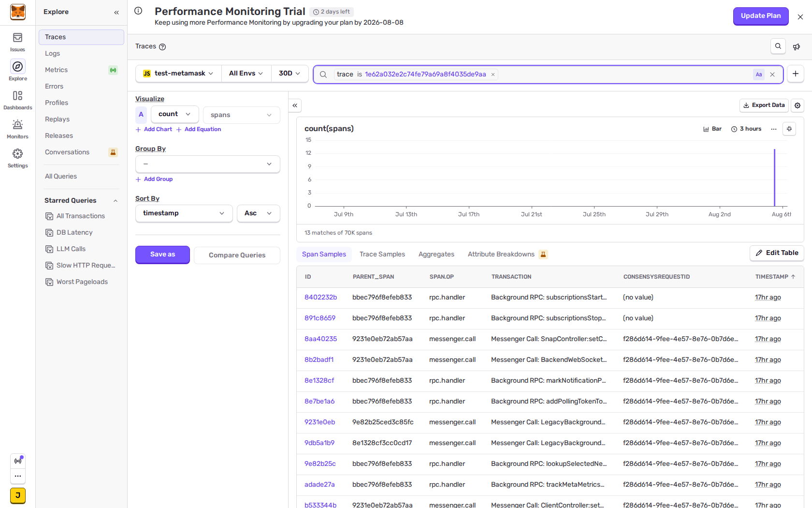The image size is (812, 508).
Task: Collapse the Explore navigation panel
Action: pos(116,12)
